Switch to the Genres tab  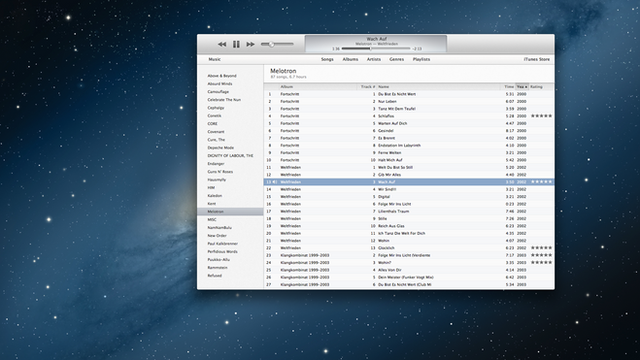(x=396, y=59)
